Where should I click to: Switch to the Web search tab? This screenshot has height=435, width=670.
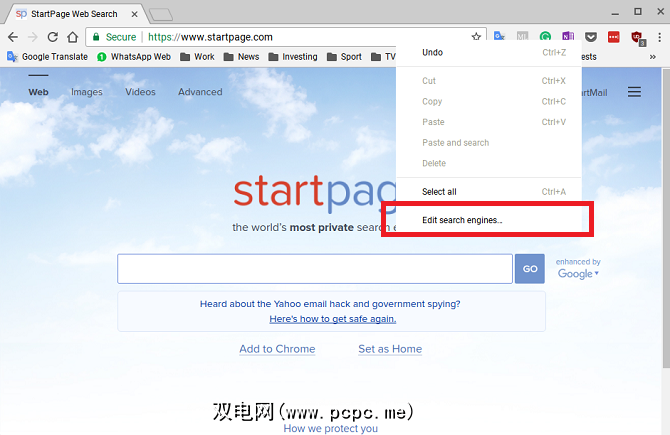(x=38, y=92)
